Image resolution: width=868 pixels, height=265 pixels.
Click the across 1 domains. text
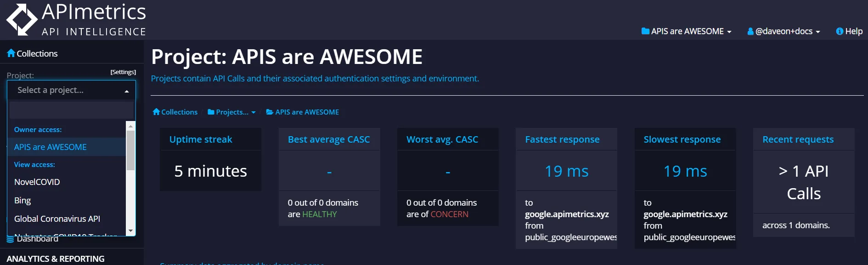point(796,225)
